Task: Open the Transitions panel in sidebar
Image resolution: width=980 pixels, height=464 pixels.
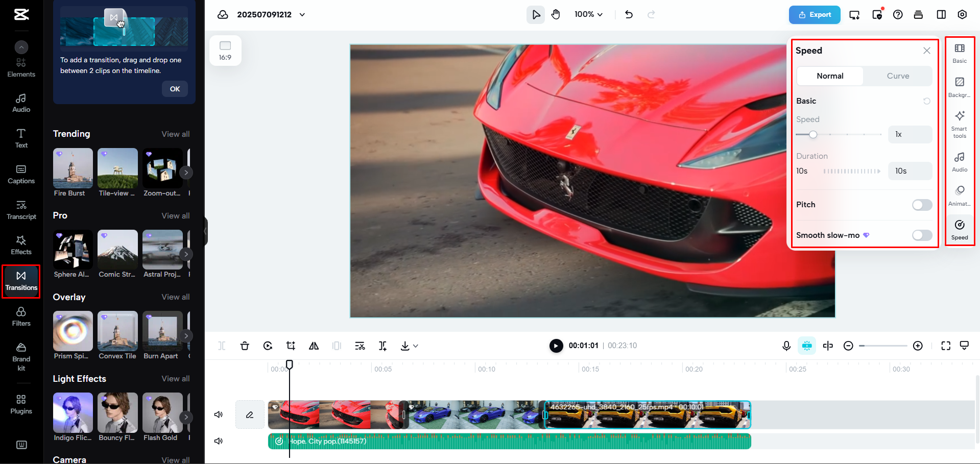Action: coord(21,281)
